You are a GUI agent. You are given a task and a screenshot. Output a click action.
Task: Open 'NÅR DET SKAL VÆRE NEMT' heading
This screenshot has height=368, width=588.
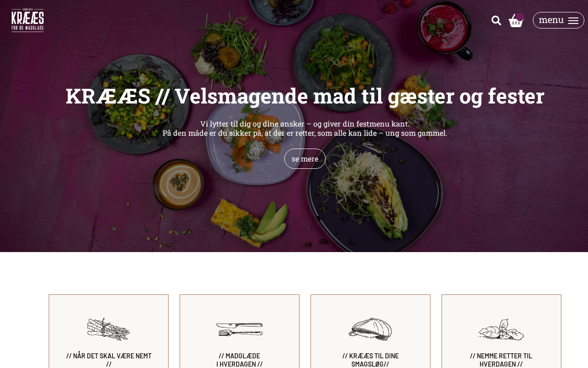pos(109,360)
